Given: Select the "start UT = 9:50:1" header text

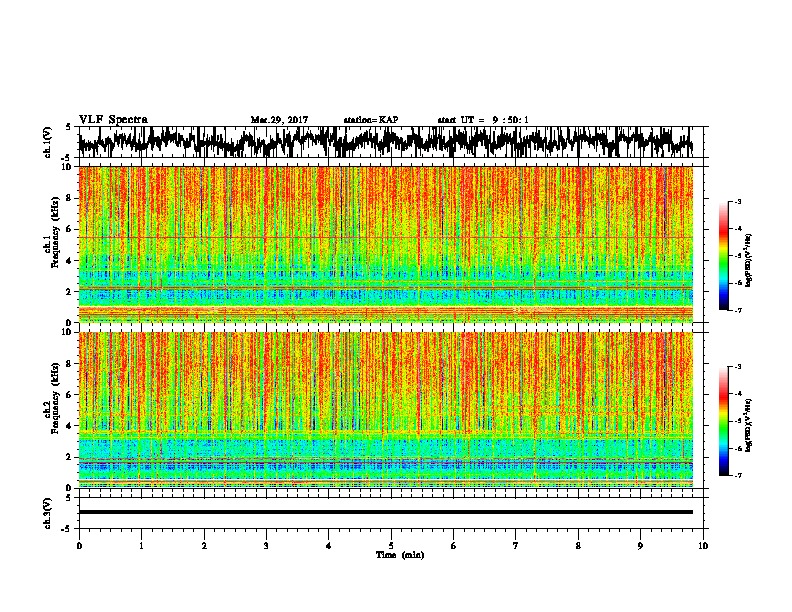Looking at the screenshot, I should (483, 120).
